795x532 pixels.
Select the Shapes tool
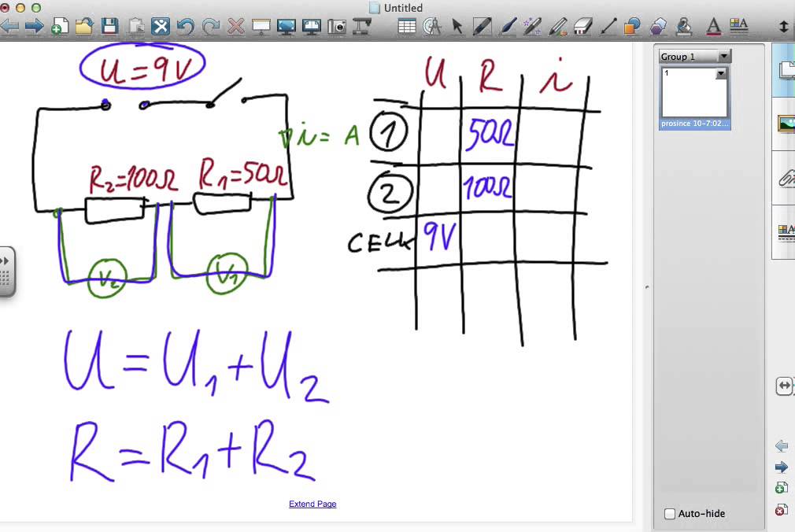(x=633, y=26)
